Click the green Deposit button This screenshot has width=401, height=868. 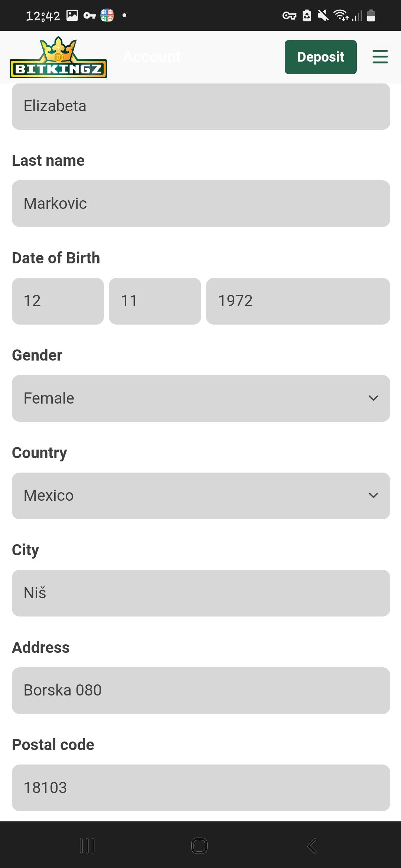320,57
